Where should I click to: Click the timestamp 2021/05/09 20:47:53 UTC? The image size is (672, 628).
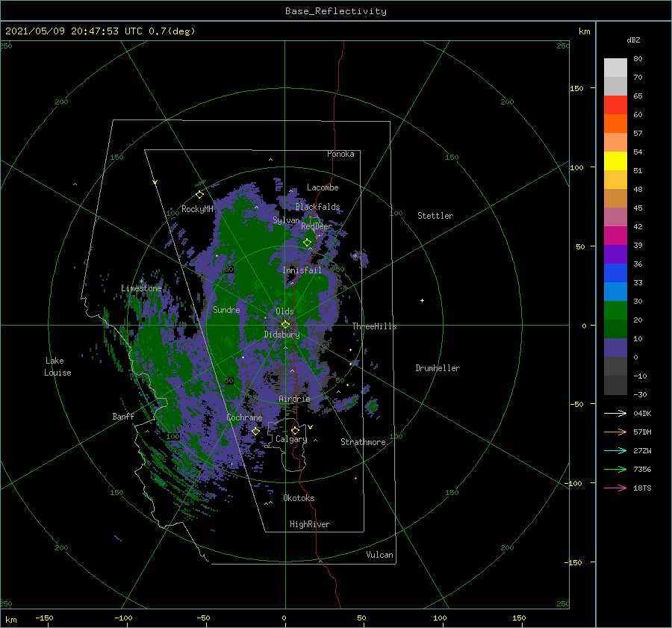(74, 31)
